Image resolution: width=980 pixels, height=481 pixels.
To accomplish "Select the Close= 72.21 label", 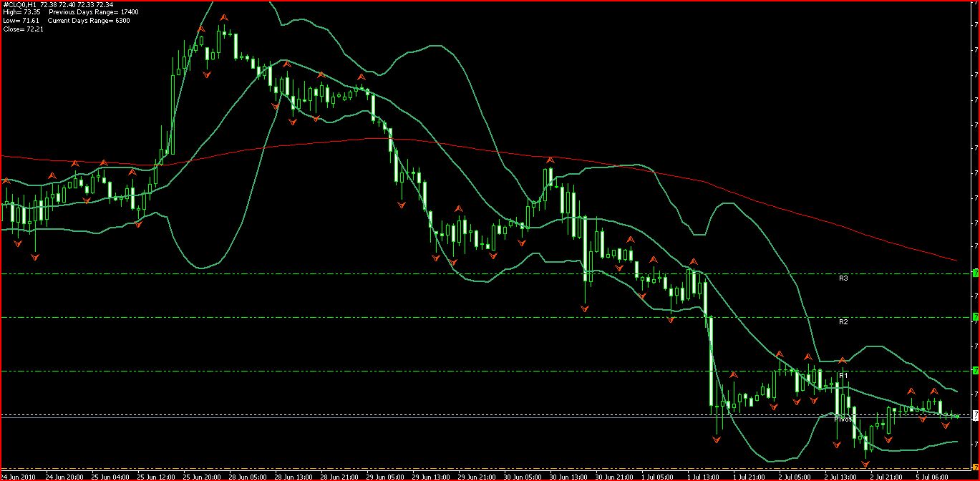I will 23,30.
